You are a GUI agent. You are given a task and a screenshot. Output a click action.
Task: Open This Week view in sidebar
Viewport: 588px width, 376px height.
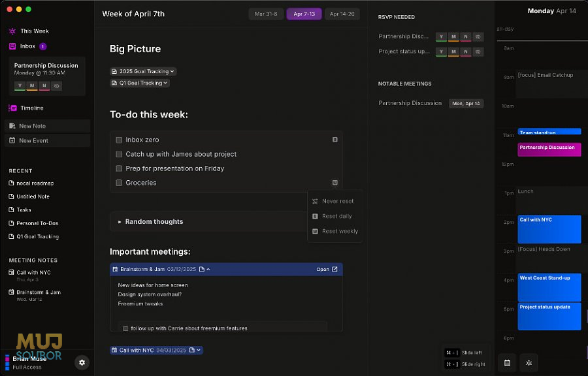[x=29, y=31]
